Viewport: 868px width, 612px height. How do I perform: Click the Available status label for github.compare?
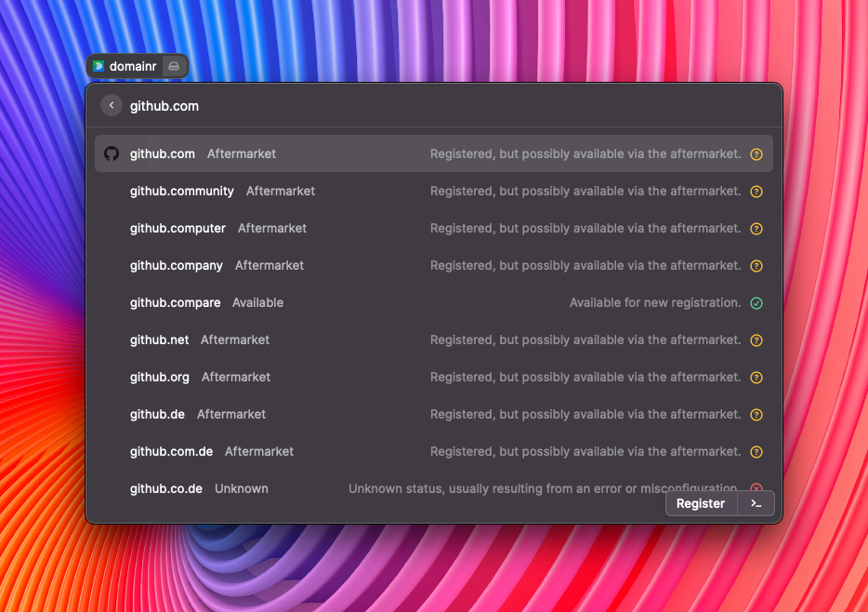point(258,303)
